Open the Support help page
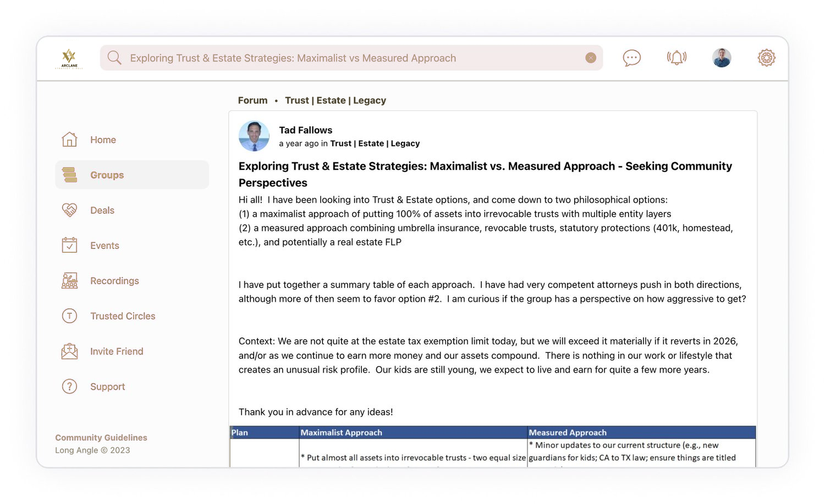Image resolution: width=825 pixels, height=504 pixels. (107, 386)
